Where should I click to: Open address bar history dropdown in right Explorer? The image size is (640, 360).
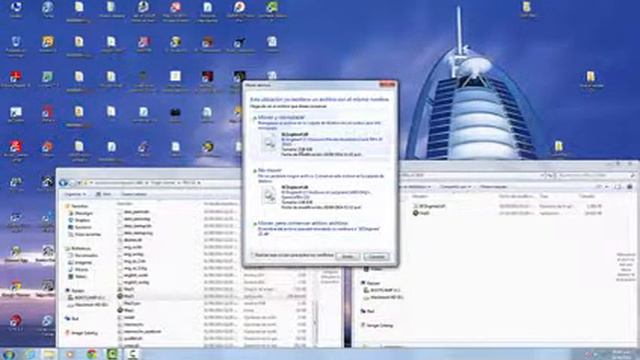pyautogui.click(x=542, y=175)
